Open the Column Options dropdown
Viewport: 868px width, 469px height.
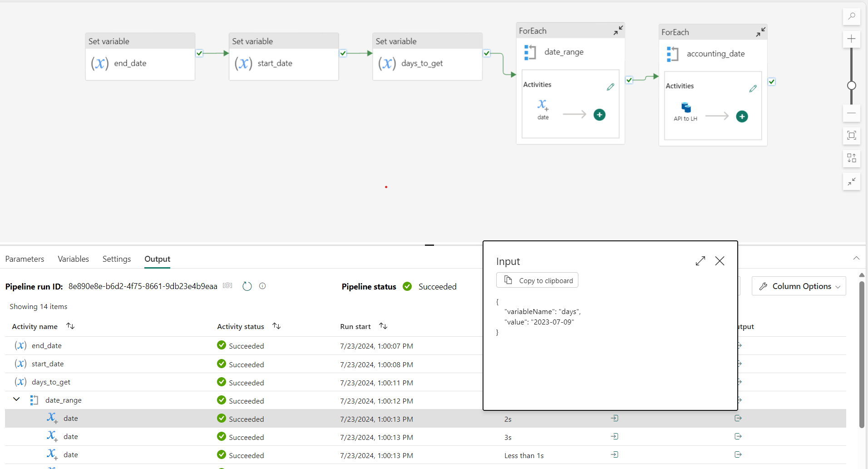[x=799, y=286]
